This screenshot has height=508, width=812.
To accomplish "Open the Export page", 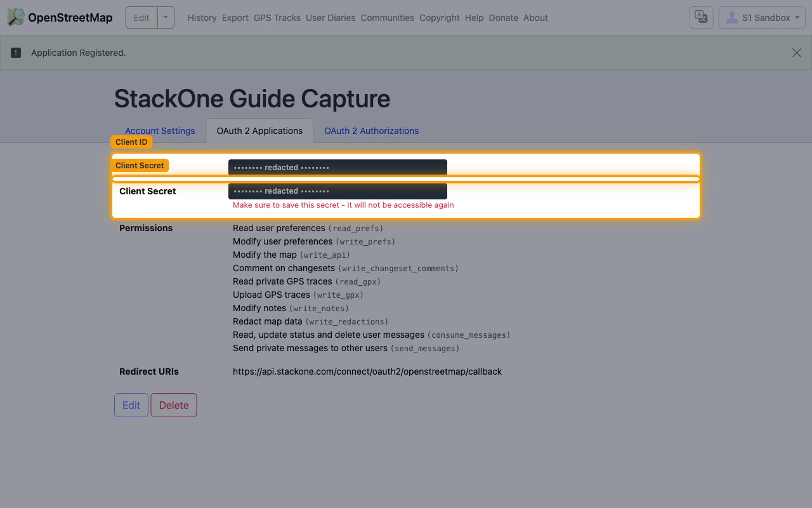I will click(x=235, y=18).
